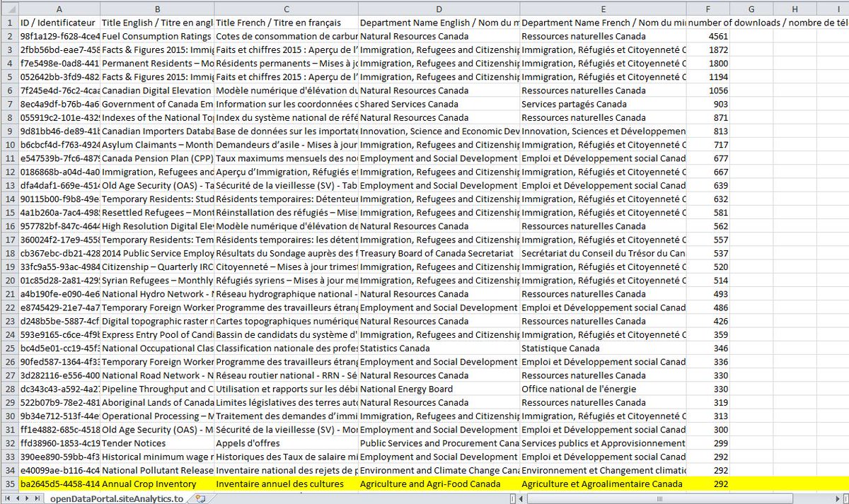
Task: Click '2014 Public Service Employ' cell
Action: (157, 253)
